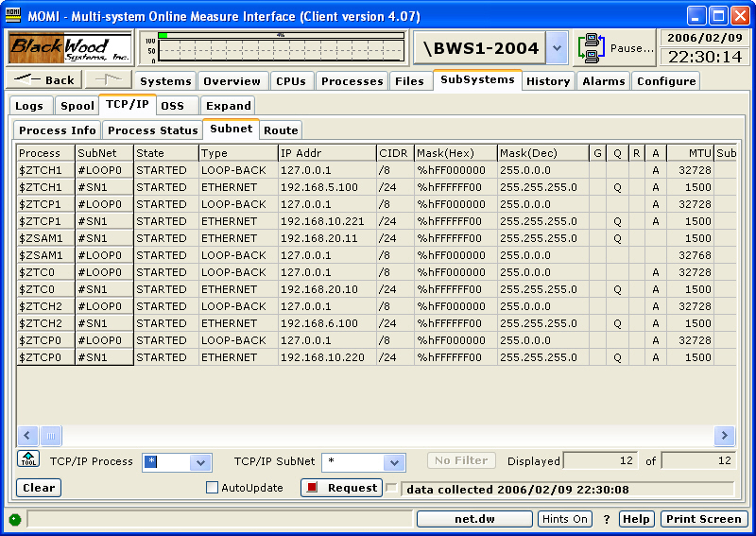Select IP address 192.168.10.220 cell
756x536 pixels.
point(327,357)
